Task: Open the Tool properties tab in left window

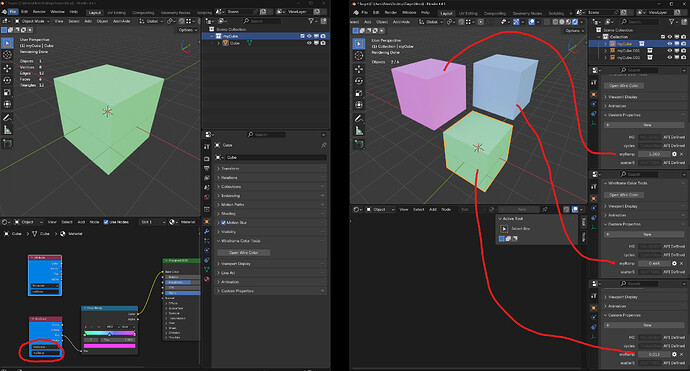Action: click(x=207, y=147)
